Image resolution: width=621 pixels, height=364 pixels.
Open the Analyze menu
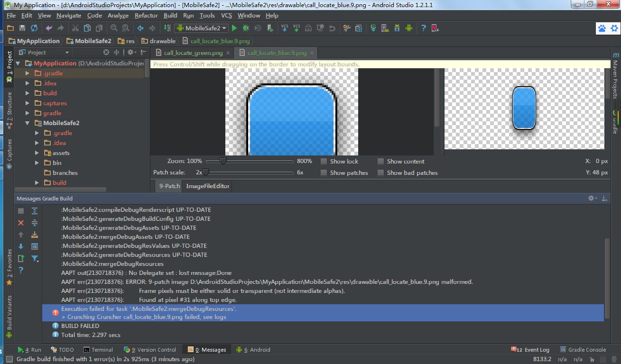[118, 15]
